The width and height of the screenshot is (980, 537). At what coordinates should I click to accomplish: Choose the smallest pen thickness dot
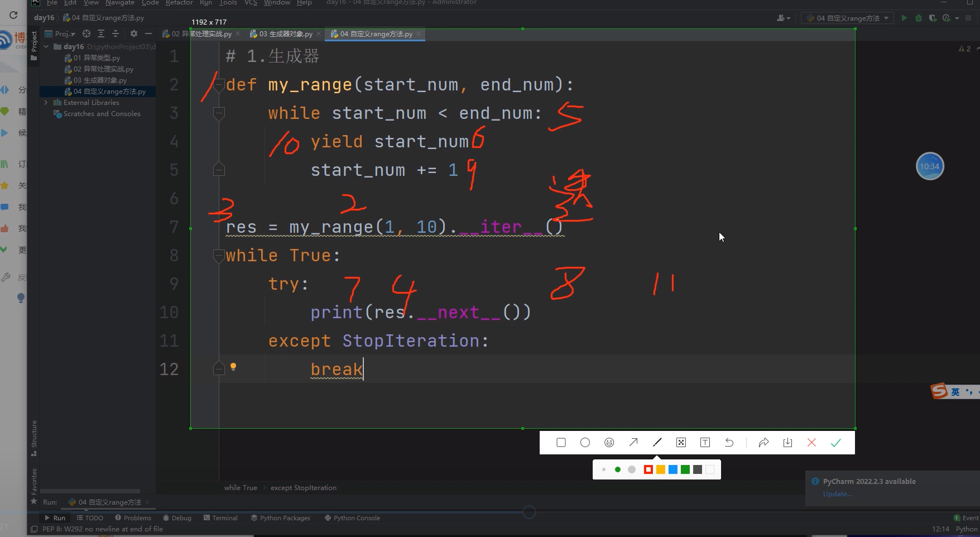click(x=604, y=469)
